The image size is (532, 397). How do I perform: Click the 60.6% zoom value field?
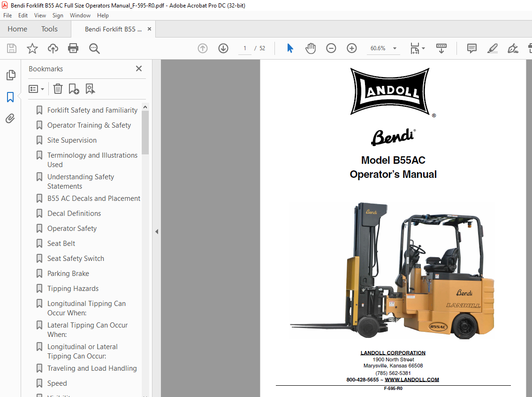click(x=378, y=48)
